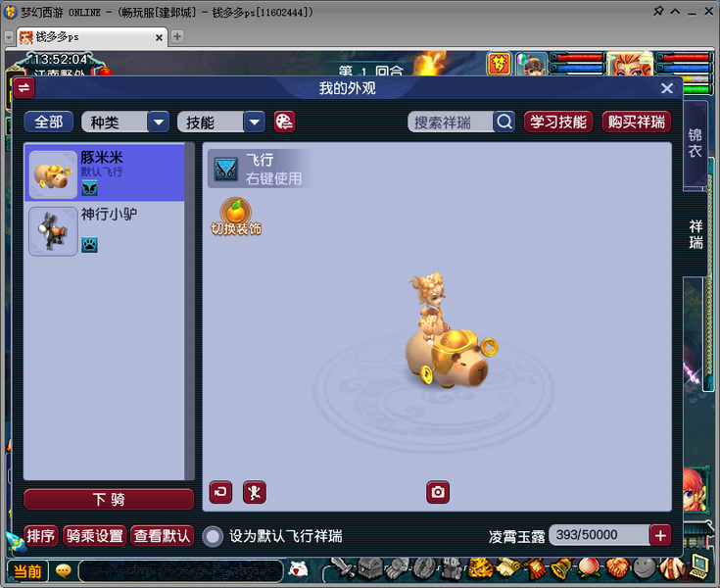Click the handshake friends icon in bottom bar
The width and height of the screenshot is (720, 588).
(616, 568)
